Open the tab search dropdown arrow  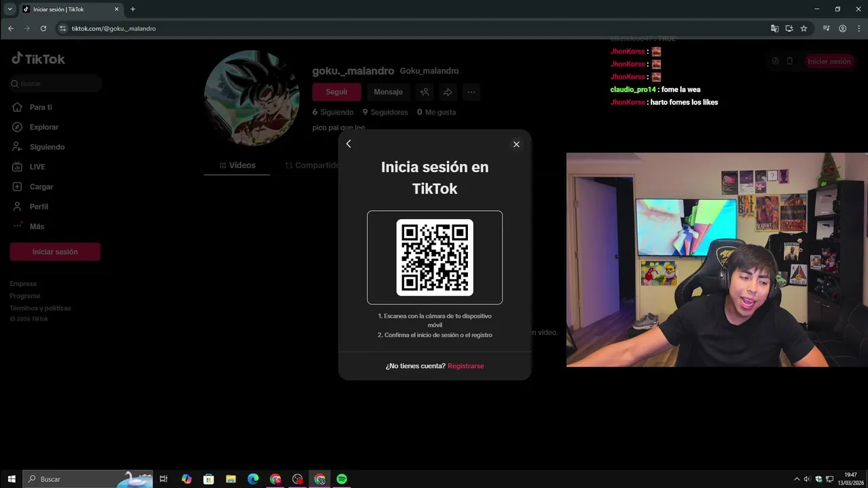[x=9, y=9]
